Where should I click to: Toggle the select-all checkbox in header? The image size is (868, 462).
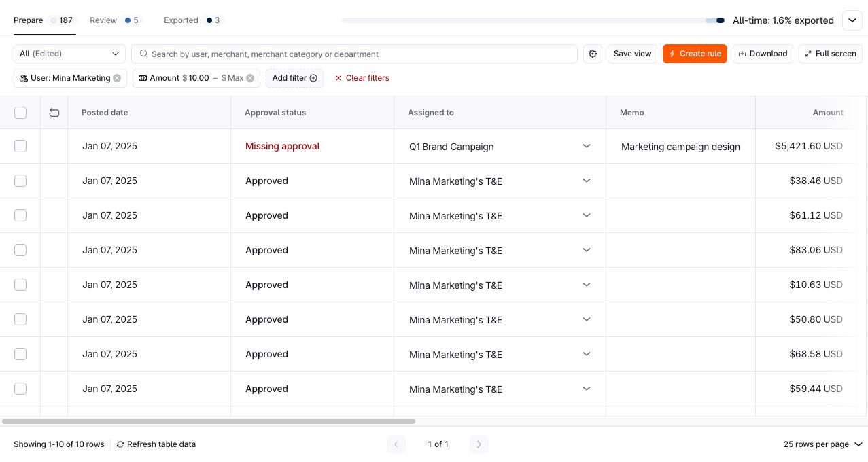pyautogui.click(x=20, y=113)
